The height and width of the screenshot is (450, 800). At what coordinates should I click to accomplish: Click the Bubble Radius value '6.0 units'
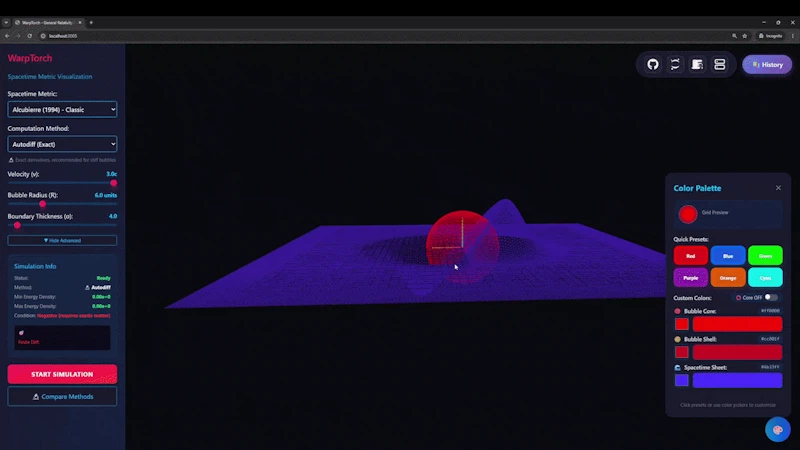click(x=106, y=195)
